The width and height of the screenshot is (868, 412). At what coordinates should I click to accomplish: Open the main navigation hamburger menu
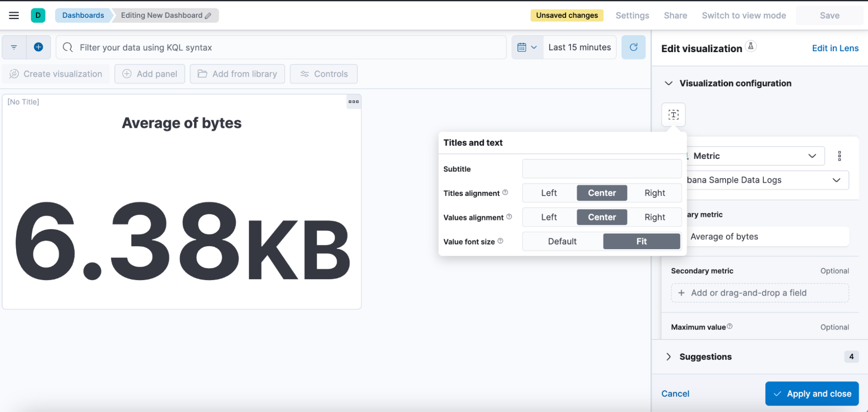tap(13, 15)
